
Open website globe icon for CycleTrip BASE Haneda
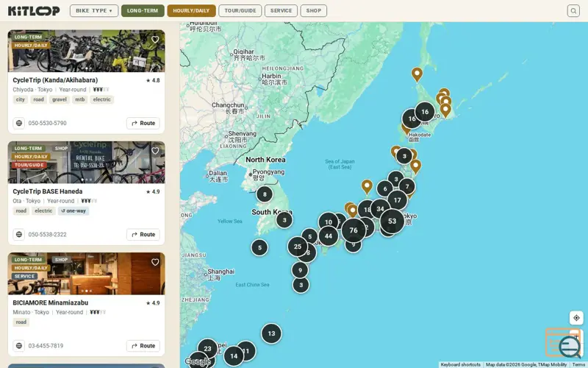coord(19,234)
